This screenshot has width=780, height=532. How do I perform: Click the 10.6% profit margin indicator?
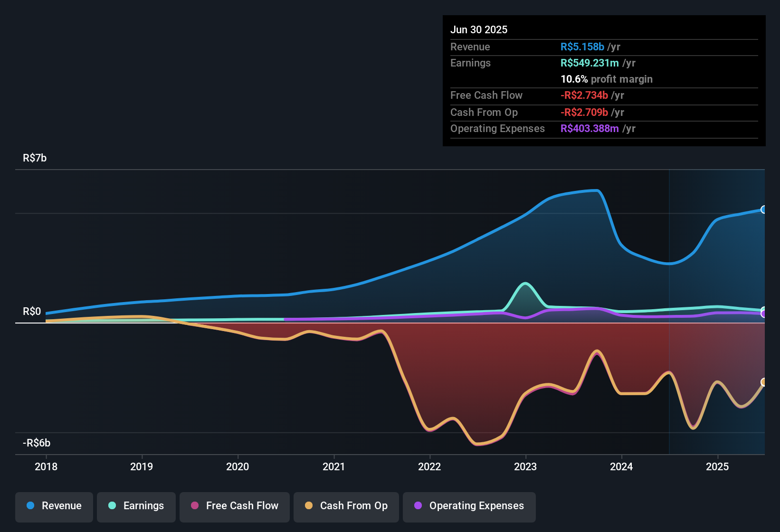coord(607,79)
